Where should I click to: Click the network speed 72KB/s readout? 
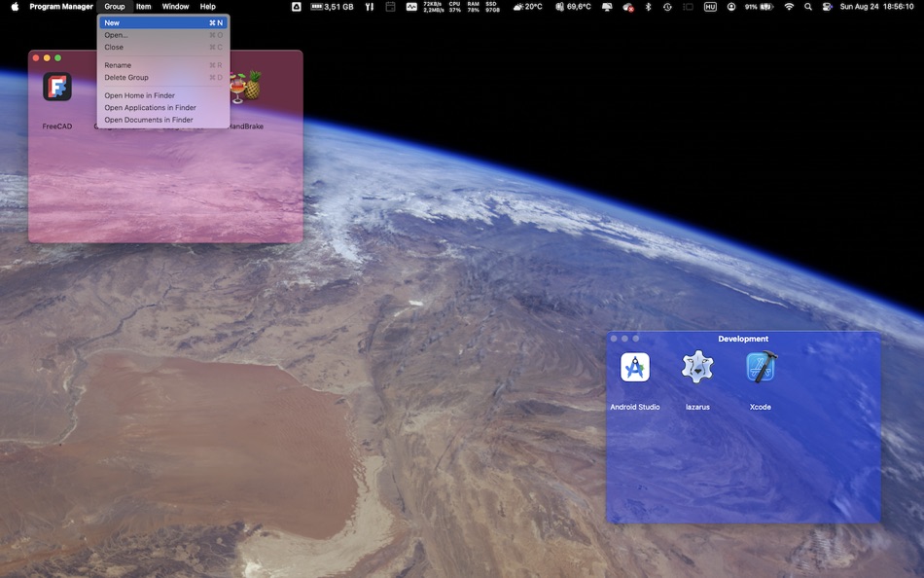(x=433, y=7)
